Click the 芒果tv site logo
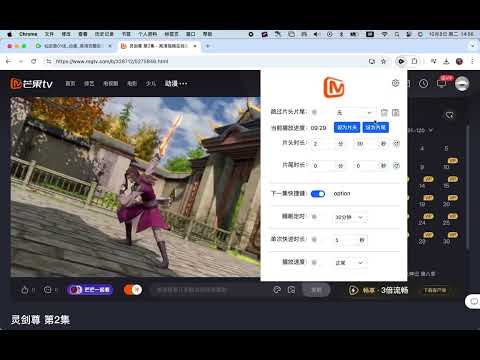 [x=31, y=83]
